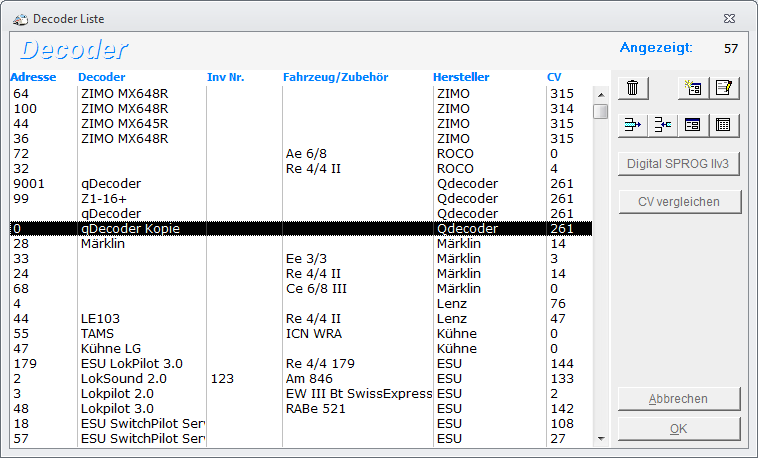
Task: Click the EW III Bt SwissExpress cell
Action: point(359,394)
